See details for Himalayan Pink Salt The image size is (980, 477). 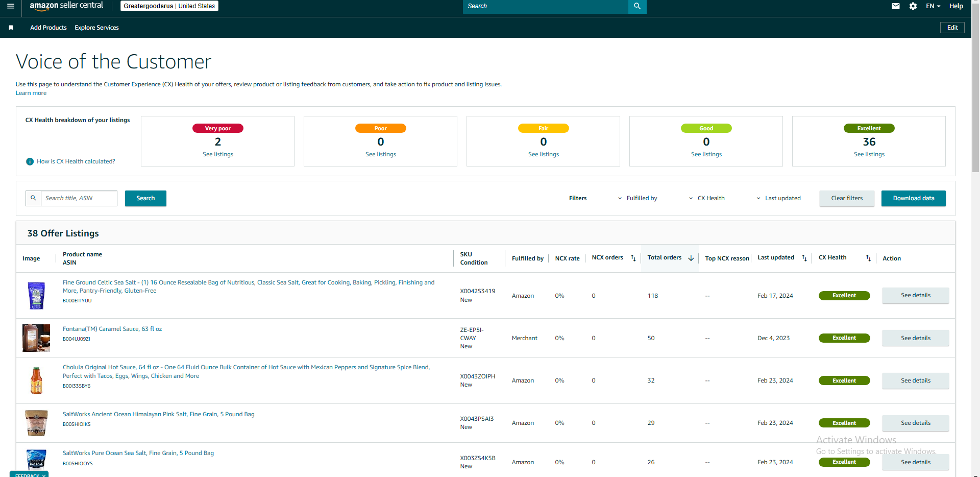point(916,423)
